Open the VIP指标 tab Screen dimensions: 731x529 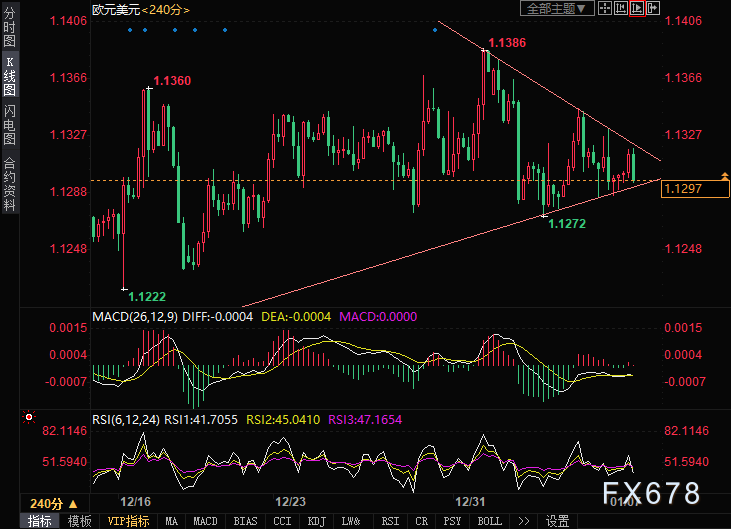[128, 521]
